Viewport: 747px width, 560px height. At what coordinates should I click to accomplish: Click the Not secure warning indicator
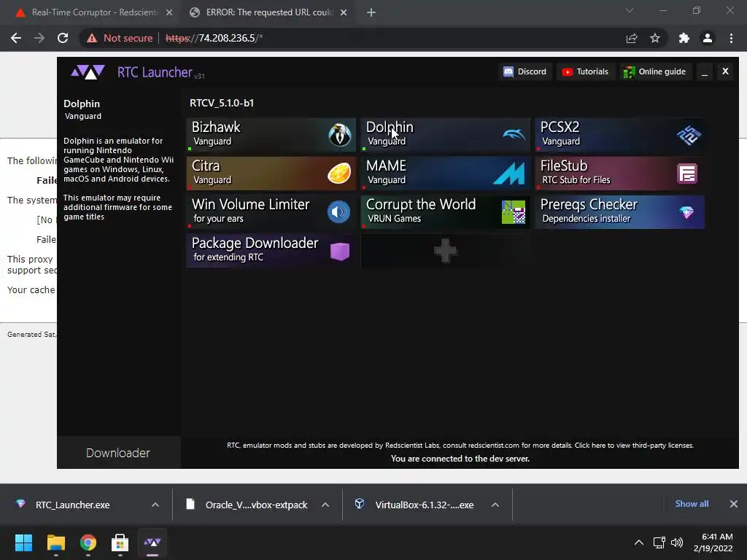click(x=120, y=38)
